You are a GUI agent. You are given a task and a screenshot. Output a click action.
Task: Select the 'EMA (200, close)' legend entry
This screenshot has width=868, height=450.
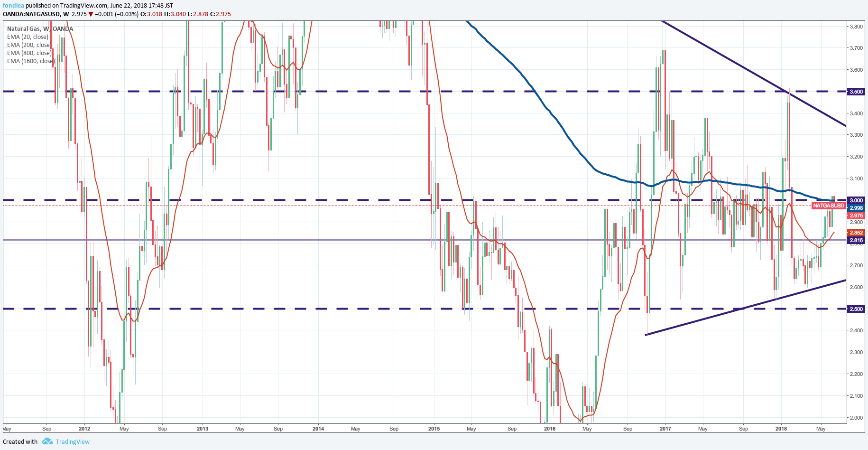(x=28, y=45)
